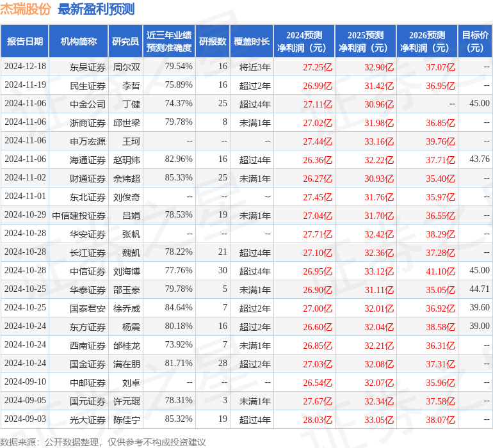Click the 杰瑞股份 title text
The width and height of the screenshot is (493, 448).
pos(26,9)
